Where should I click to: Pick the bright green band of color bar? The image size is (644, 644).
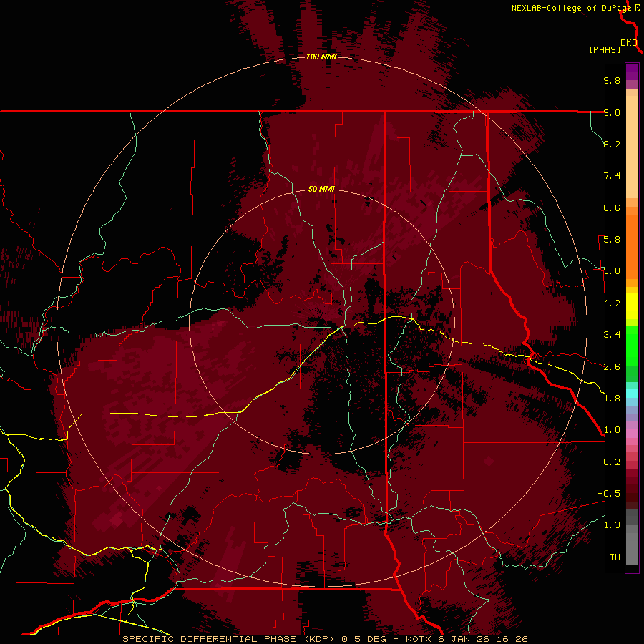pyautogui.click(x=632, y=345)
